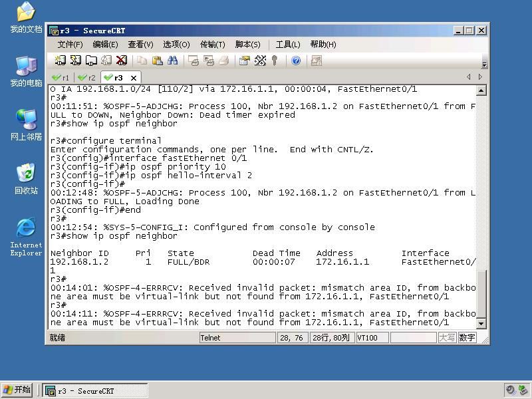The image size is (532, 399).
Task: Click 'r3(config-if)#ip ospf hello-interval 2' line
Action: pos(152,176)
